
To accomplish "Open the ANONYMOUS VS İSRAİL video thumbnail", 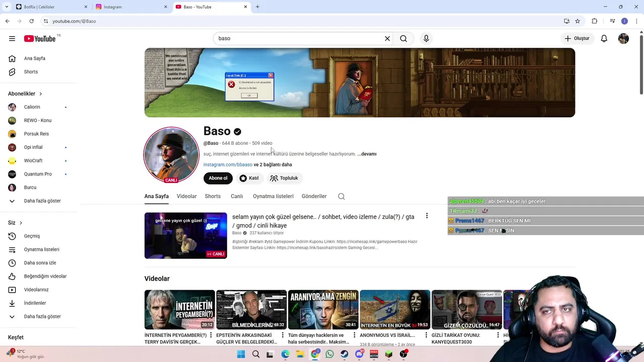I will click(395, 310).
